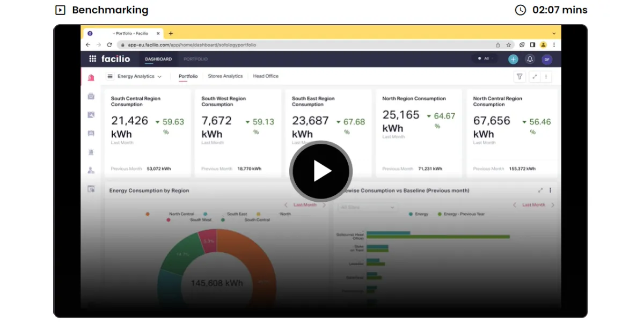Click the blue plus add button
Viewport: 644px width, 322px height.
click(514, 59)
